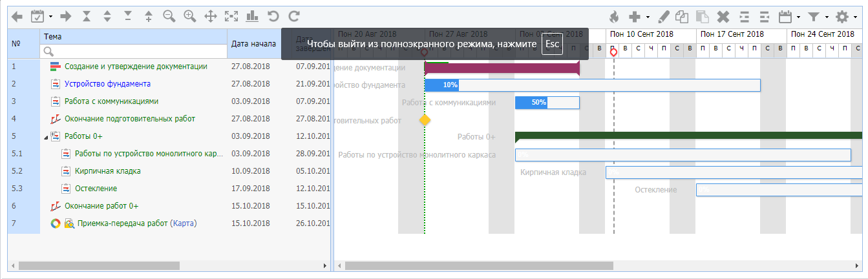Click the zoom in magnifier icon

(x=189, y=17)
